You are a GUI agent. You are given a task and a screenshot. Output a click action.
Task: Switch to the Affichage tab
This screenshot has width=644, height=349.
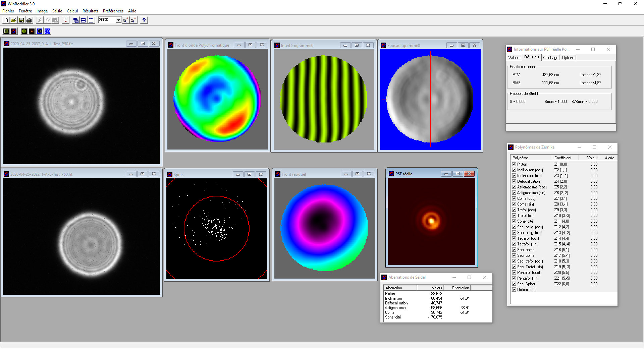point(550,58)
